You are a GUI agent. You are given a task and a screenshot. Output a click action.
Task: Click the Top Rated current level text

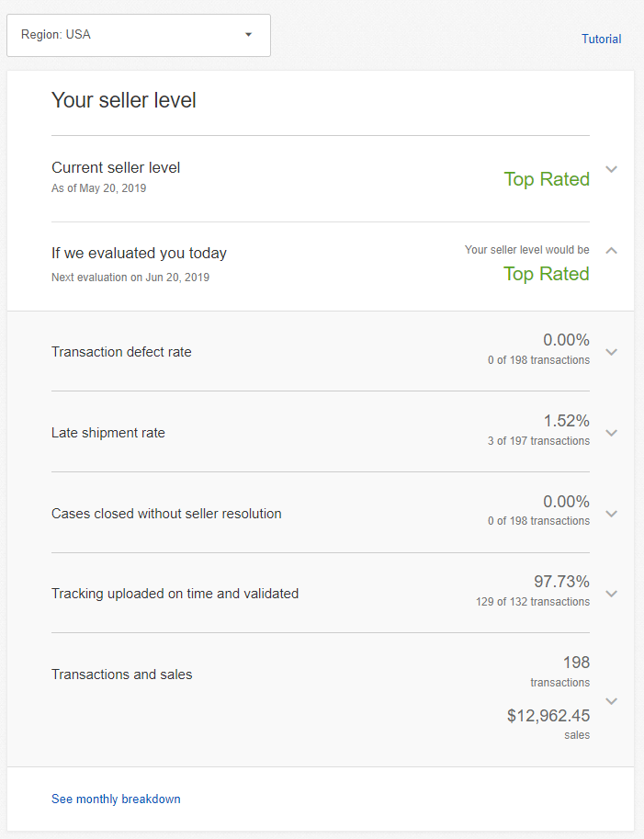click(547, 179)
